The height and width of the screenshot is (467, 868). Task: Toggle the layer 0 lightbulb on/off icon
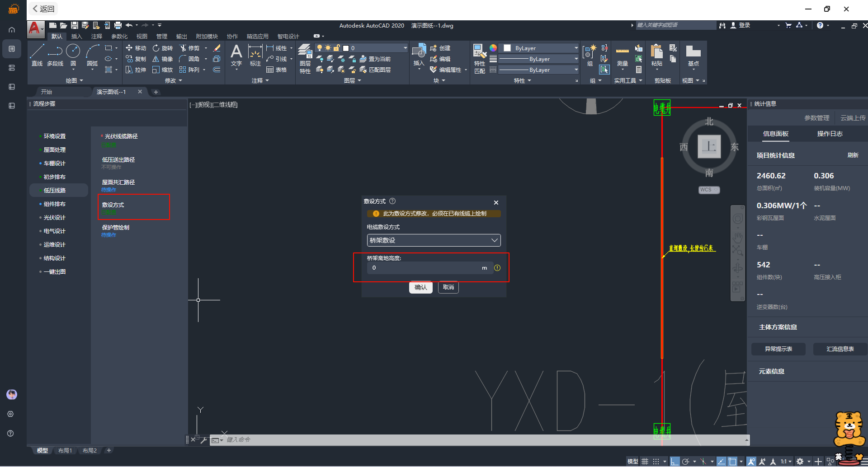(320, 48)
